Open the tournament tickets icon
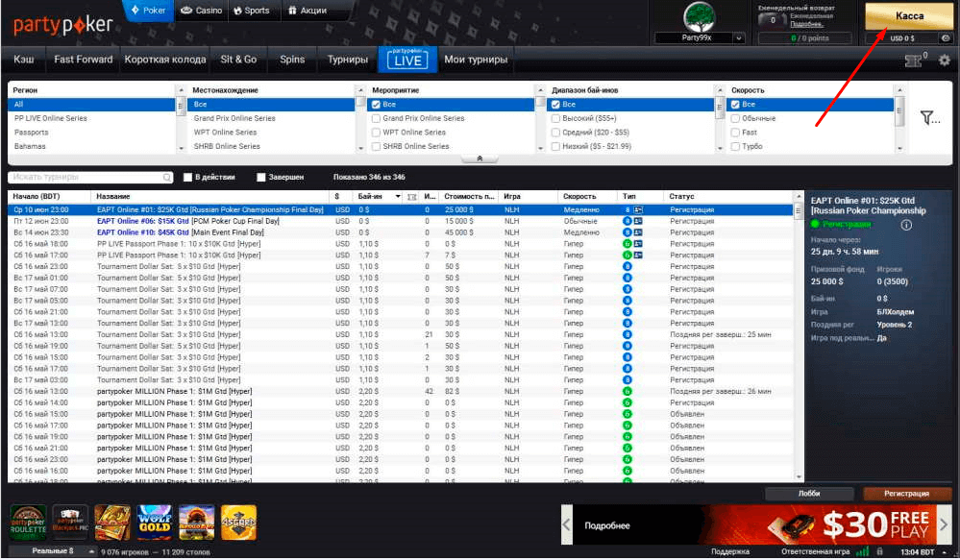This screenshot has height=560, width=960. pyautogui.click(x=914, y=60)
